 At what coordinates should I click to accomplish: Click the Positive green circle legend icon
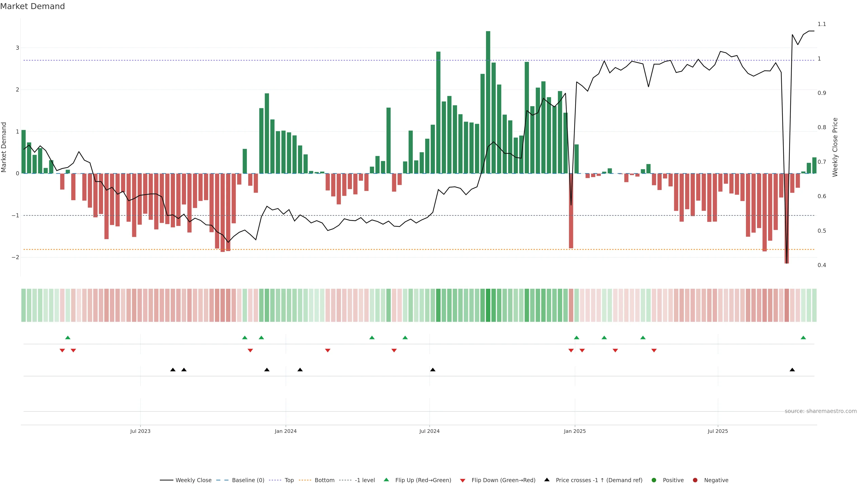(654, 480)
